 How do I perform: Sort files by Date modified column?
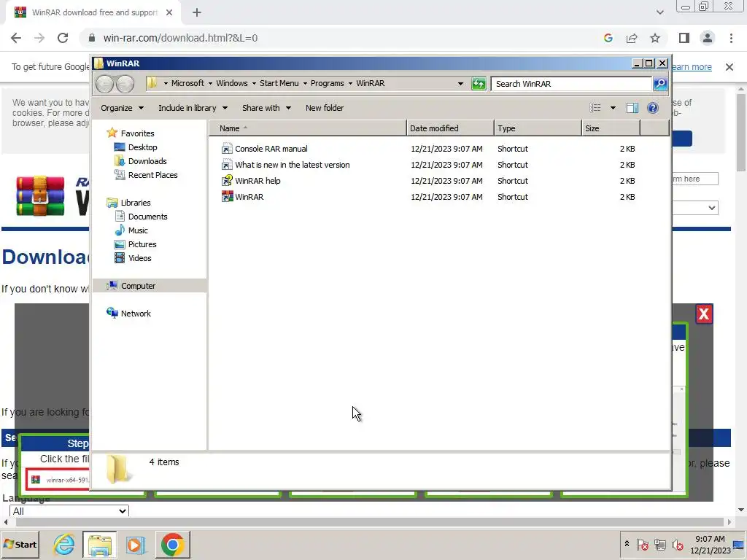[x=450, y=128]
